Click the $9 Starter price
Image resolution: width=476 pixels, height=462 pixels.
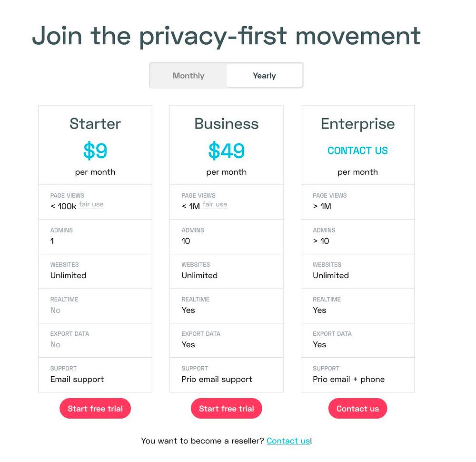click(95, 151)
